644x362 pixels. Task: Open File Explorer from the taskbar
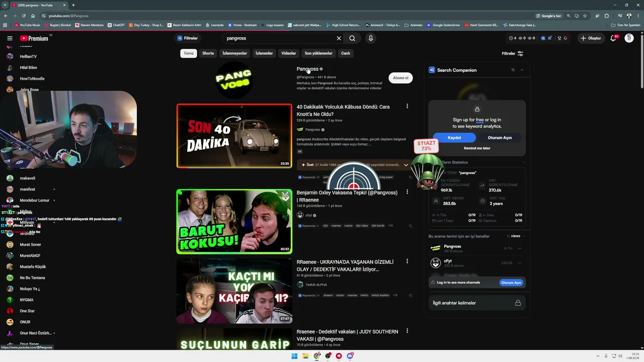pos(305,356)
